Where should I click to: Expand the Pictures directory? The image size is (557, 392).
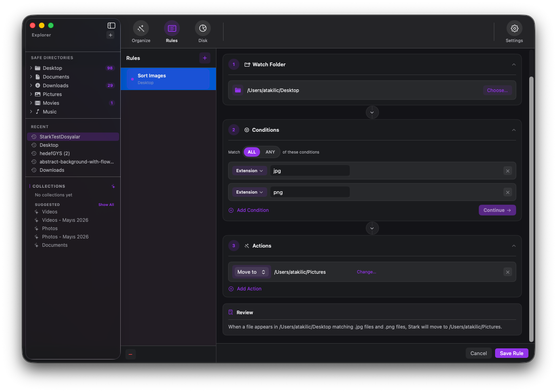pyautogui.click(x=31, y=94)
